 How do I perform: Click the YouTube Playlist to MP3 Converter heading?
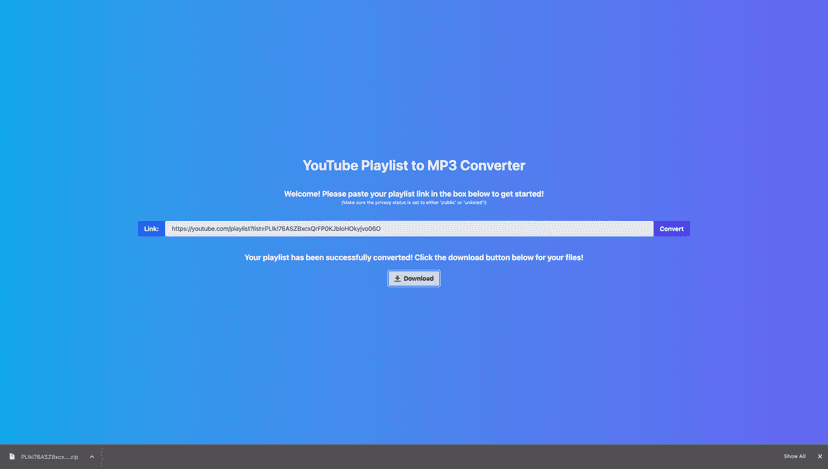pyautogui.click(x=414, y=166)
